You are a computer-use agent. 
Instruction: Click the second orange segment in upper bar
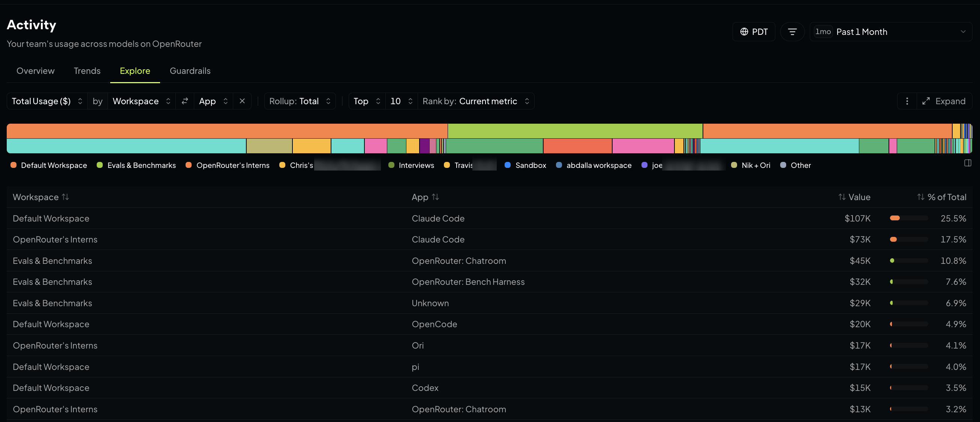click(827, 131)
